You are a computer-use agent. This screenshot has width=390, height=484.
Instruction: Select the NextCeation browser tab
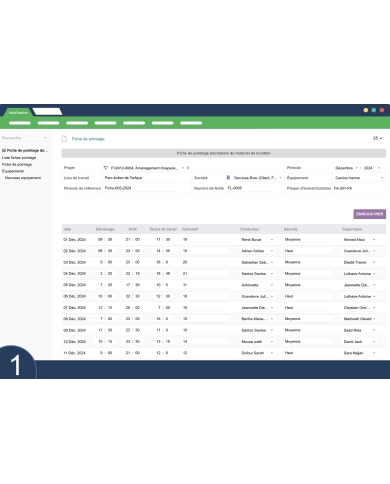[x=18, y=113]
